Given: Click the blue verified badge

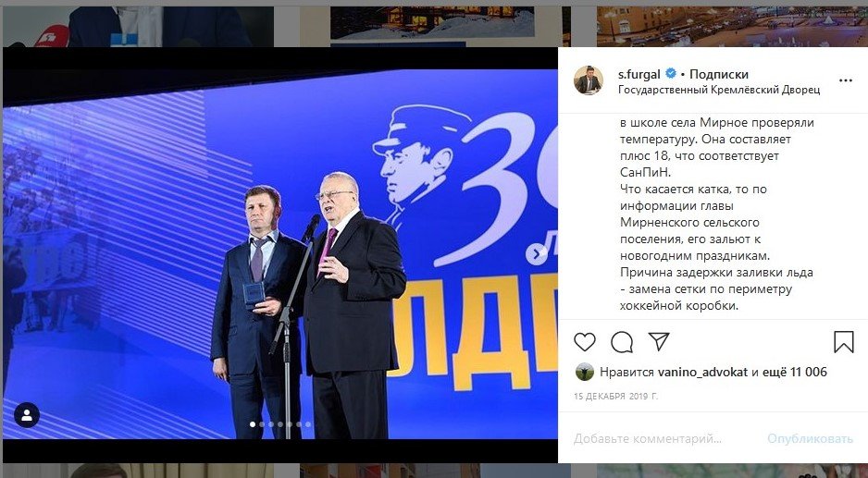Looking at the screenshot, I should click(670, 74).
